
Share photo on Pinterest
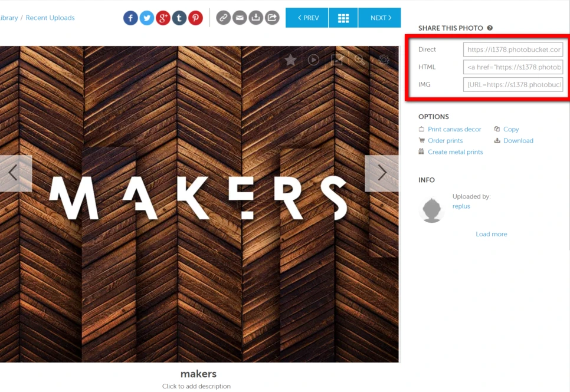195,18
